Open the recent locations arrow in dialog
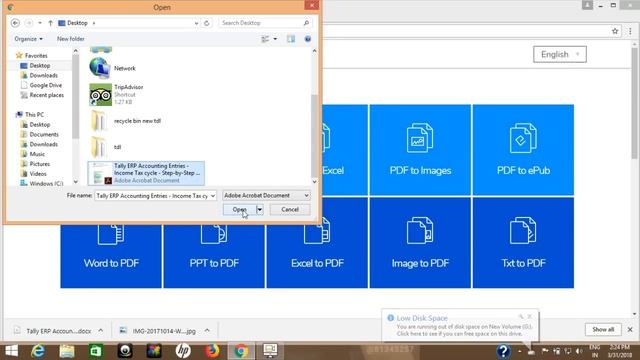 [40, 23]
